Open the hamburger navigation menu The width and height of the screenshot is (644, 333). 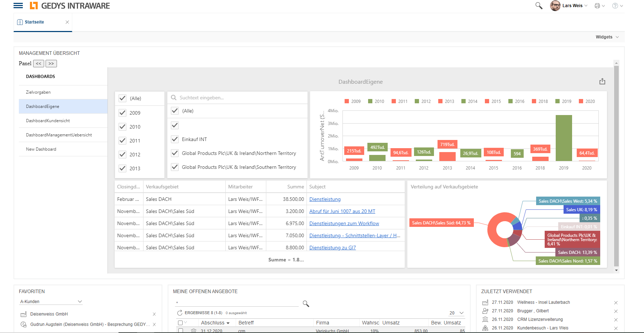[x=18, y=5]
